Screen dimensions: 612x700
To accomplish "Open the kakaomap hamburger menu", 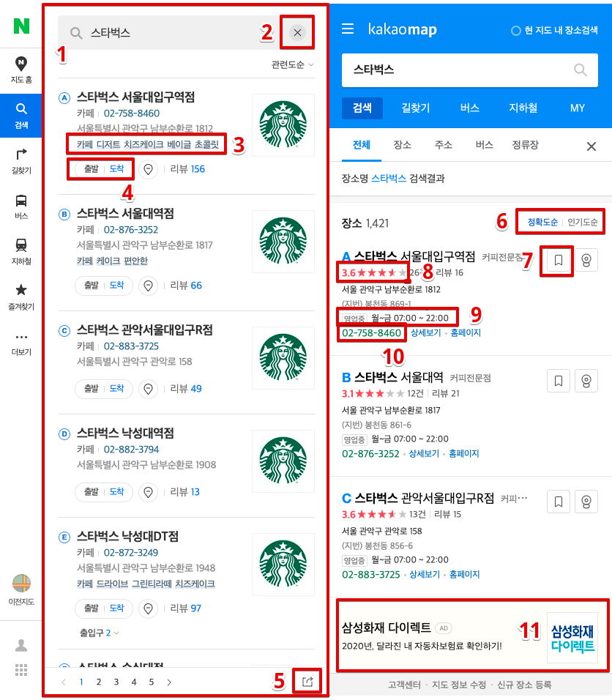I will click(x=348, y=29).
